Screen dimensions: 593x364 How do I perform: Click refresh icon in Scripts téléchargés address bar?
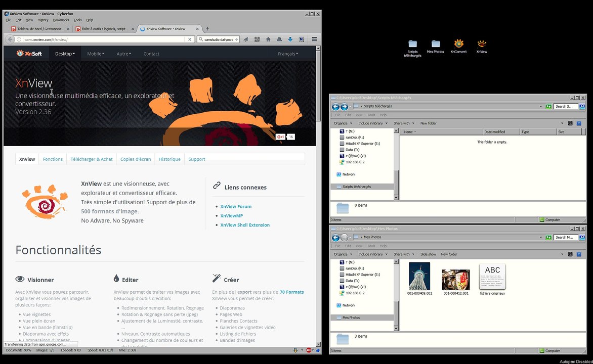coord(548,107)
